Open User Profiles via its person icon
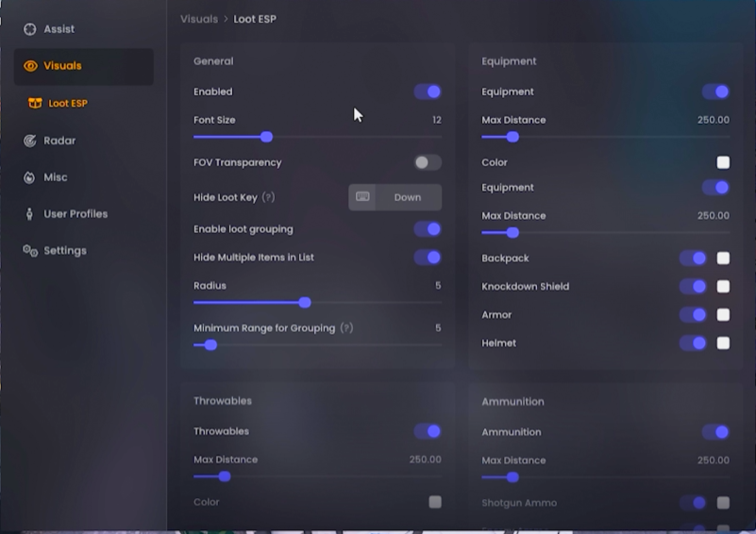 [29, 214]
